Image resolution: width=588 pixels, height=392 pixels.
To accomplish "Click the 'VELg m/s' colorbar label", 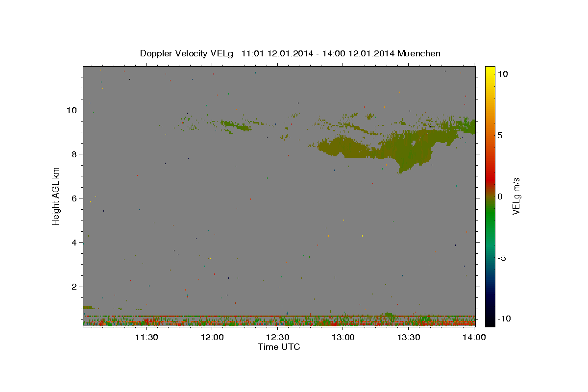I will coord(516,196).
